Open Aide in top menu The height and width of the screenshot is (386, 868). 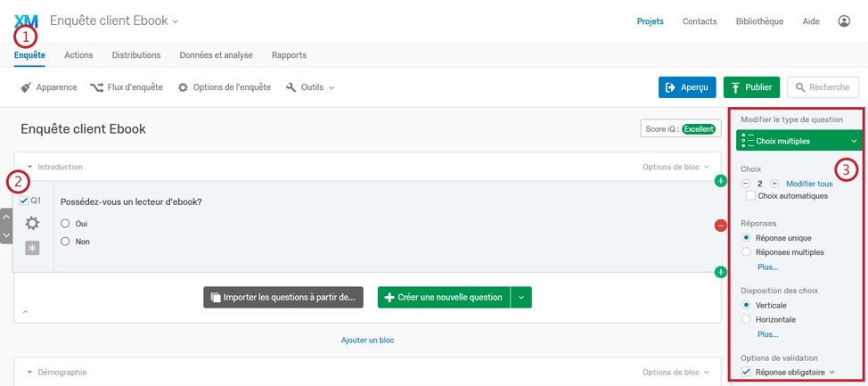(x=811, y=21)
